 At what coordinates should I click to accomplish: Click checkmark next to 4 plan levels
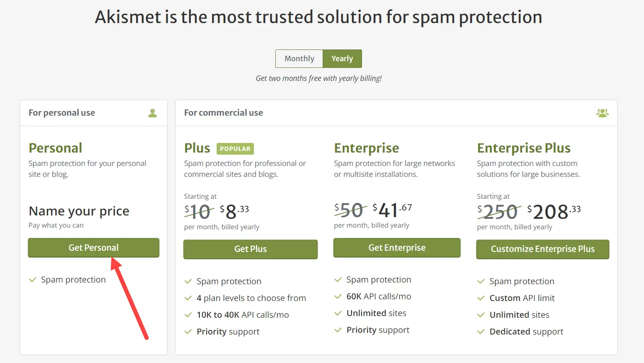[188, 298]
